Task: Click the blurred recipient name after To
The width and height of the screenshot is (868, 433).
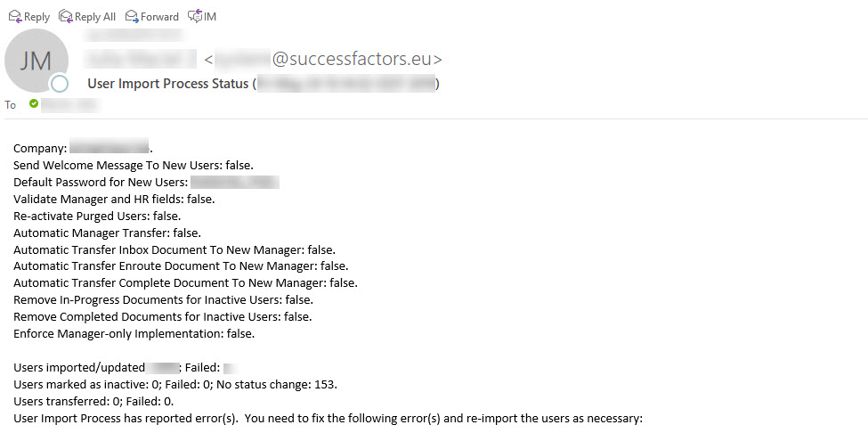Action: pyautogui.click(x=71, y=104)
